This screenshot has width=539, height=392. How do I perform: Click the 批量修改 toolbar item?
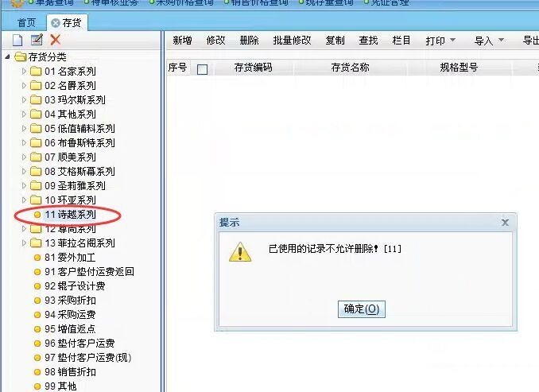pos(292,41)
